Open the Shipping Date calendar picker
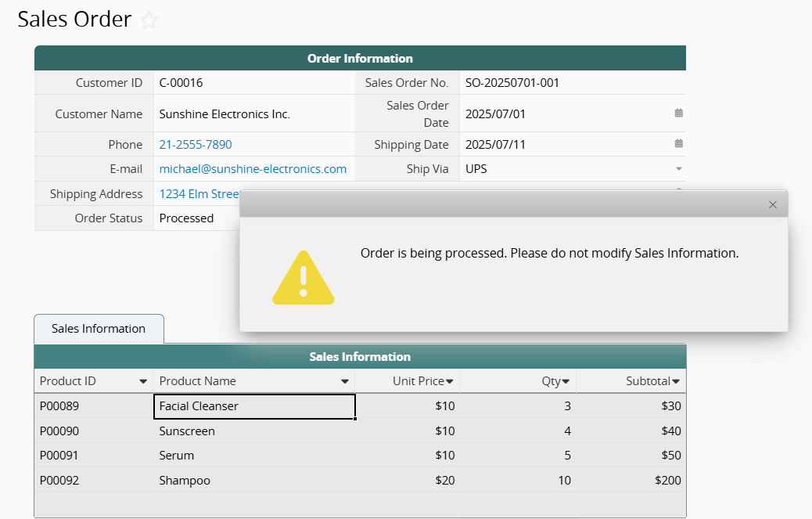This screenshot has width=812, height=519. click(x=678, y=144)
